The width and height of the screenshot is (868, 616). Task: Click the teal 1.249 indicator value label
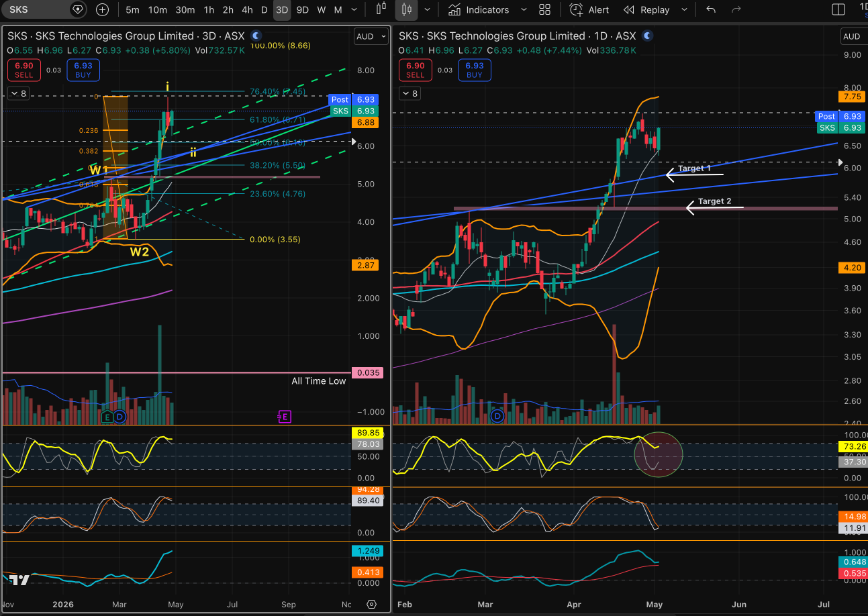pos(368,551)
